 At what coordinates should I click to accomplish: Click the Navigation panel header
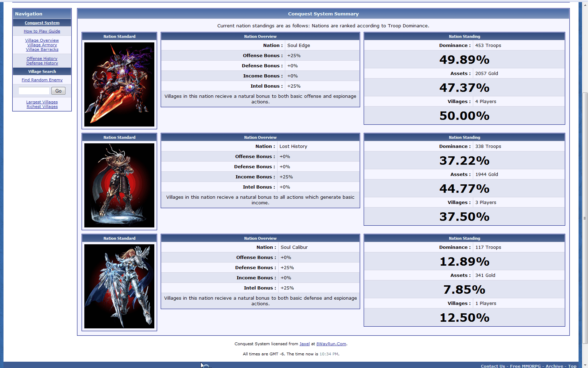pyautogui.click(x=42, y=14)
